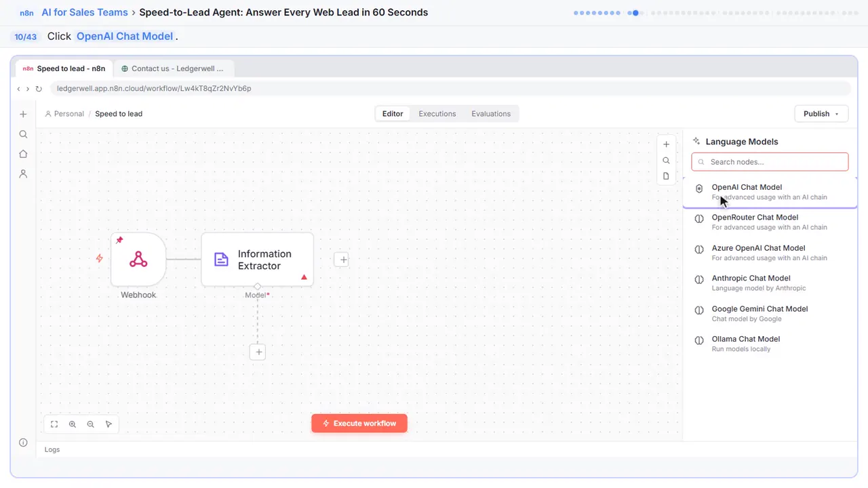This screenshot has width=868, height=488.
Task: Switch to the Editor tab
Action: pyautogui.click(x=393, y=114)
